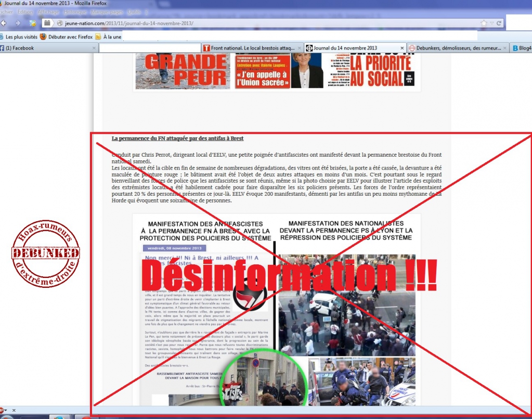
Task: Switch to the Debunkers, démolisseurs tab
Action: tap(458, 48)
